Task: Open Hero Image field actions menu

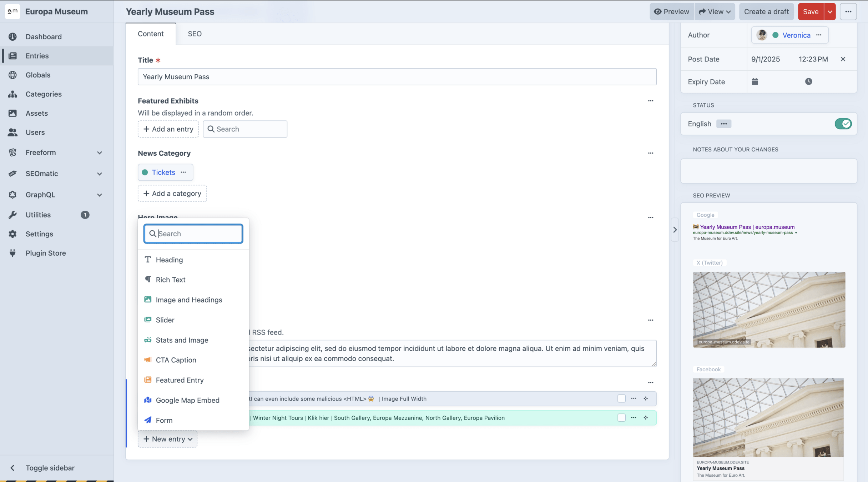Action: [650, 217]
